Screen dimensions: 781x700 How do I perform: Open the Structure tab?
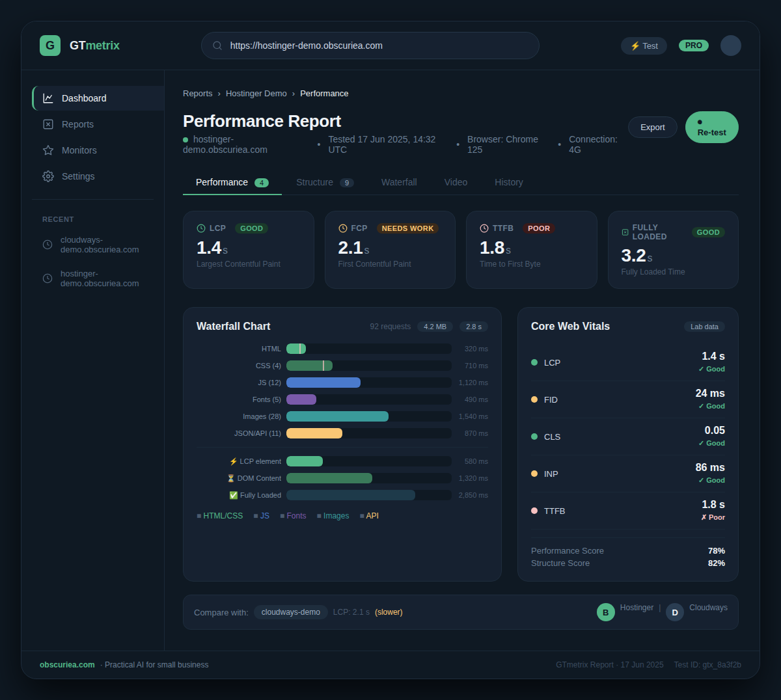coord(325,182)
